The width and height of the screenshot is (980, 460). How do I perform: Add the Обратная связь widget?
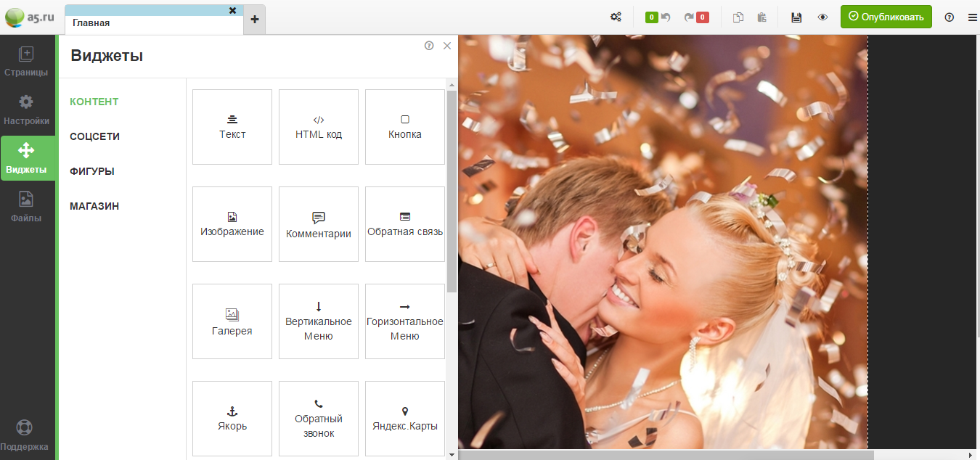pos(405,224)
